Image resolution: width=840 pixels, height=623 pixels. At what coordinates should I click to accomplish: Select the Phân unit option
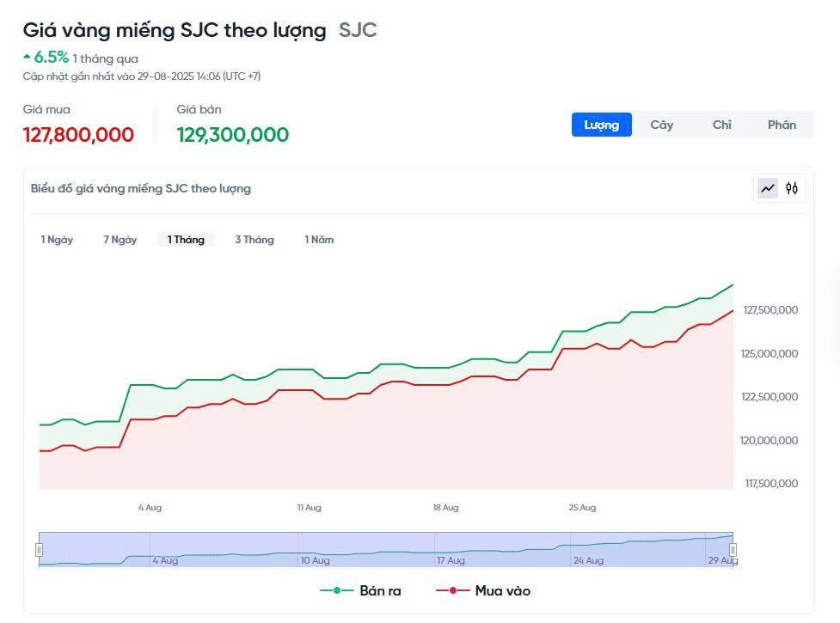[x=782, y=125]
